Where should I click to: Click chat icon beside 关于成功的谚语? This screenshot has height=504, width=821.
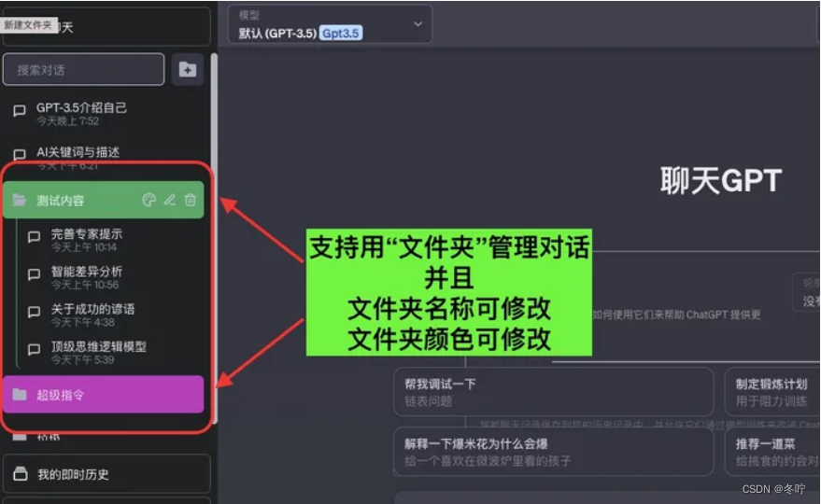click(34, 312)
